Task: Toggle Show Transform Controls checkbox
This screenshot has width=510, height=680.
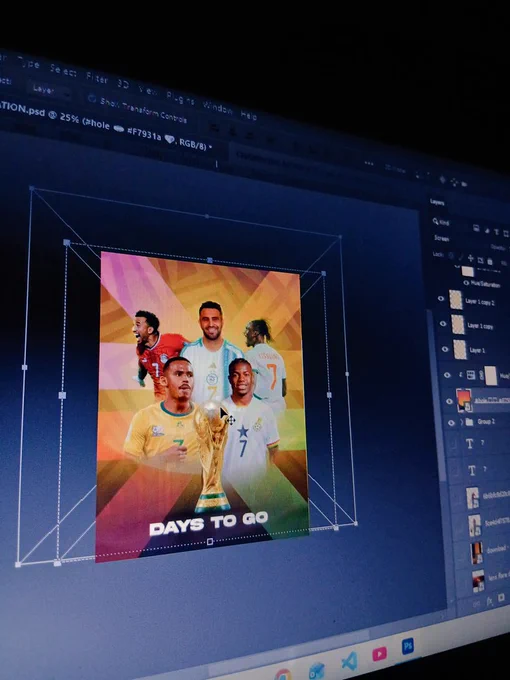Action: point(92,98)
